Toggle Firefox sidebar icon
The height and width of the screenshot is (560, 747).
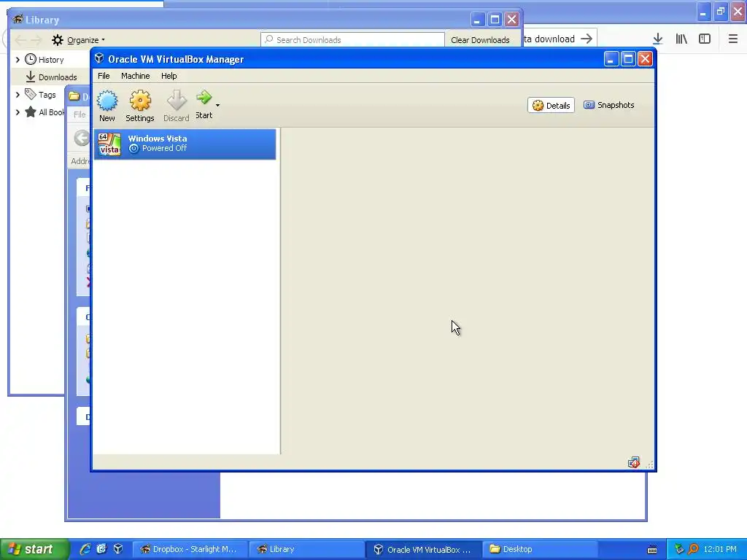705,39
